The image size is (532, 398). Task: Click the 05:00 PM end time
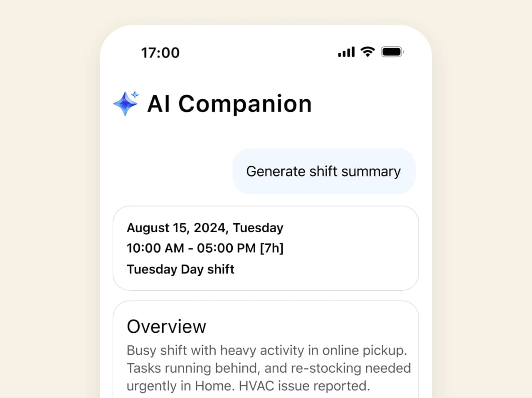coord(226,248)
